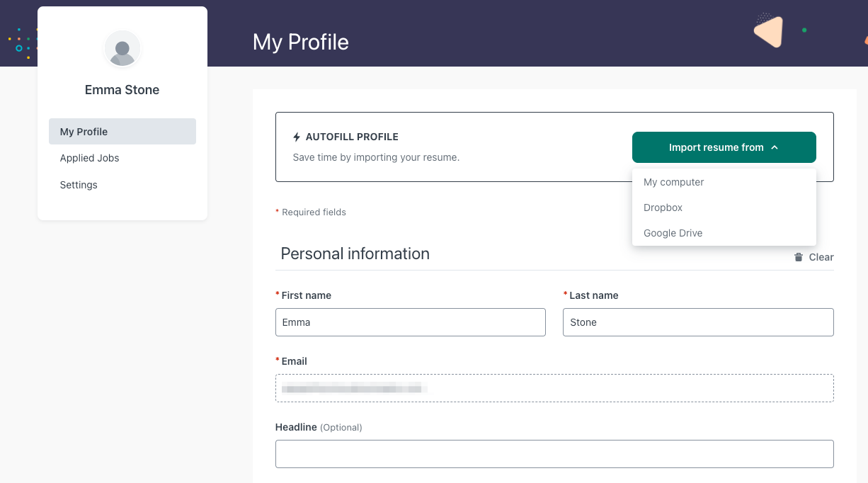The height and width of the screenshot is (483, 868).
Task: Click the user avatar profile picture
Action: pyautogui.click(x=122, y=50)
